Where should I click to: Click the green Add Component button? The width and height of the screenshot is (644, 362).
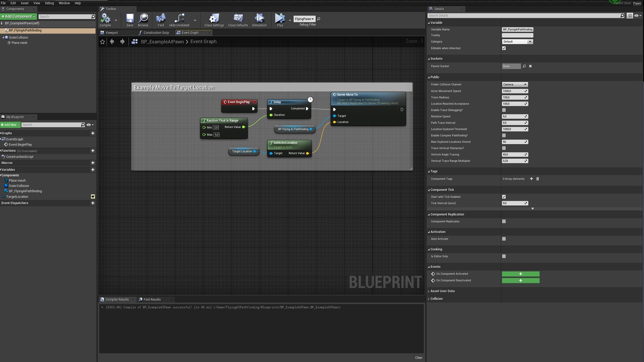click(x=18, y=17)
